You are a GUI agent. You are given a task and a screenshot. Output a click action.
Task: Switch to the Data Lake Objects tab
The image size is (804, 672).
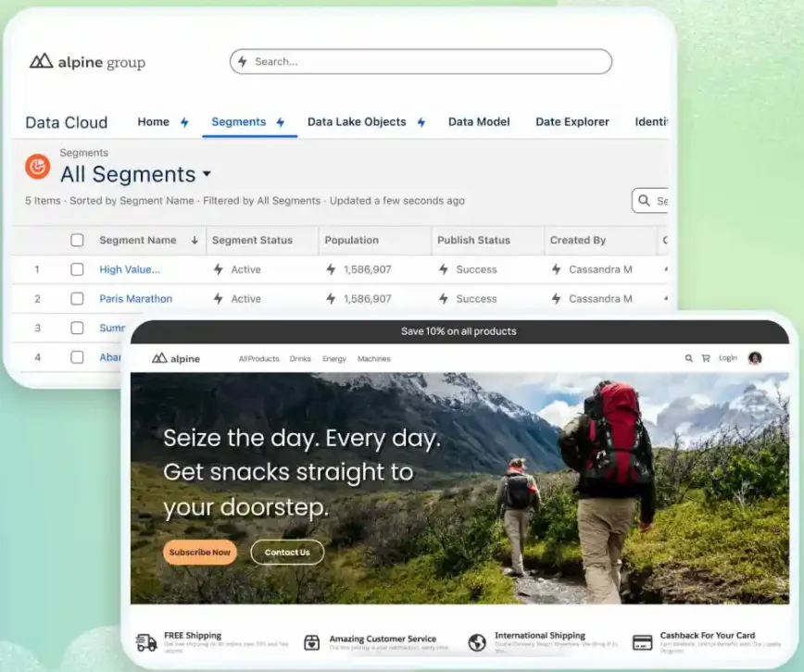[357, 122]
